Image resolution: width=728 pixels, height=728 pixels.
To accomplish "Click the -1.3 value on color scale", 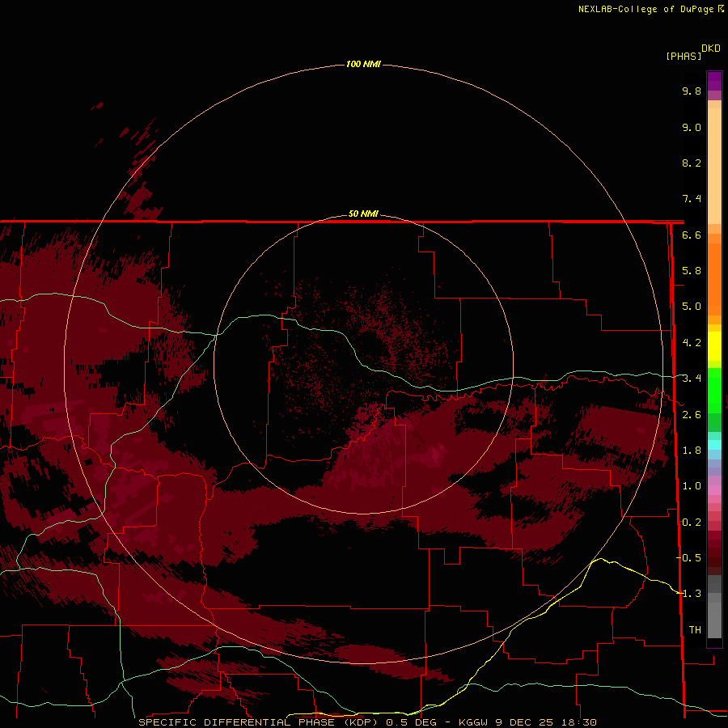I will pyautogui.click(x=689, y=594).
